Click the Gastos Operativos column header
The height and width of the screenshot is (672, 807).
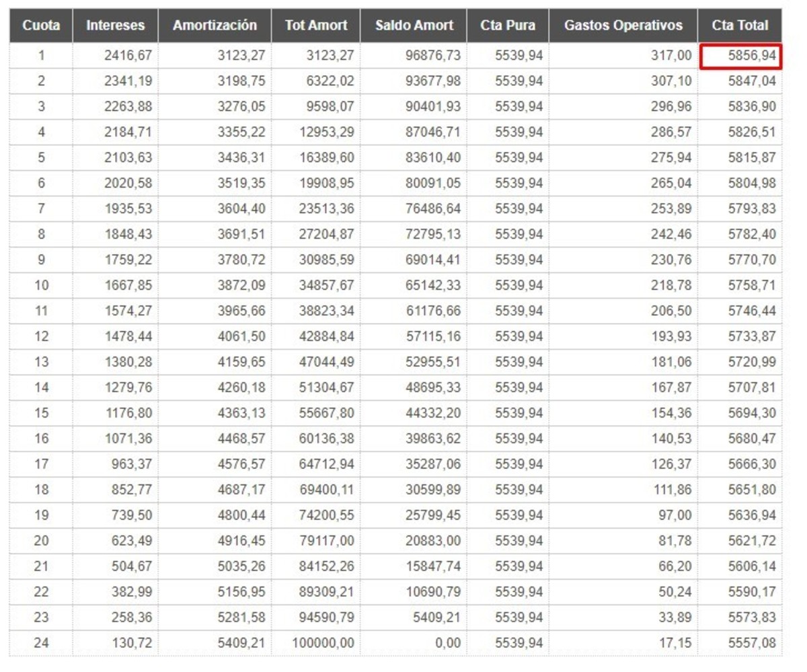click(623, 26)
